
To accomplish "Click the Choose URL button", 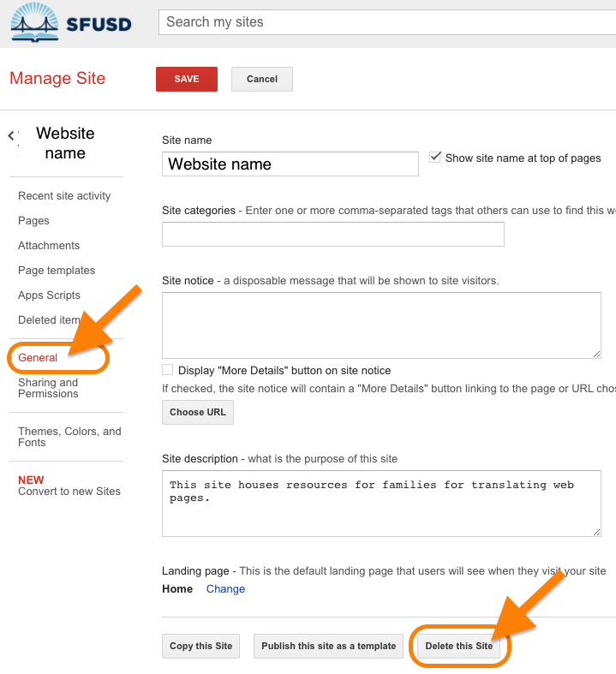I will [x=198, y=412].
